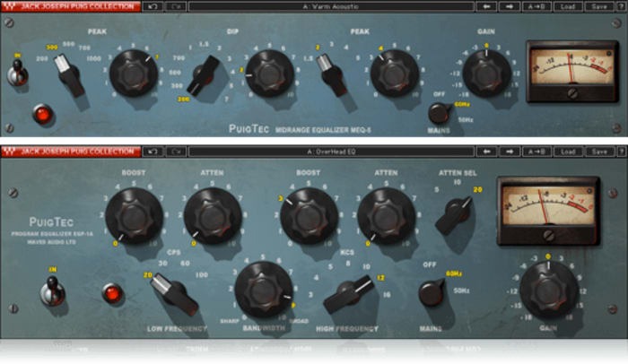Go to previous preset in EQP-1A

[486, 152]
